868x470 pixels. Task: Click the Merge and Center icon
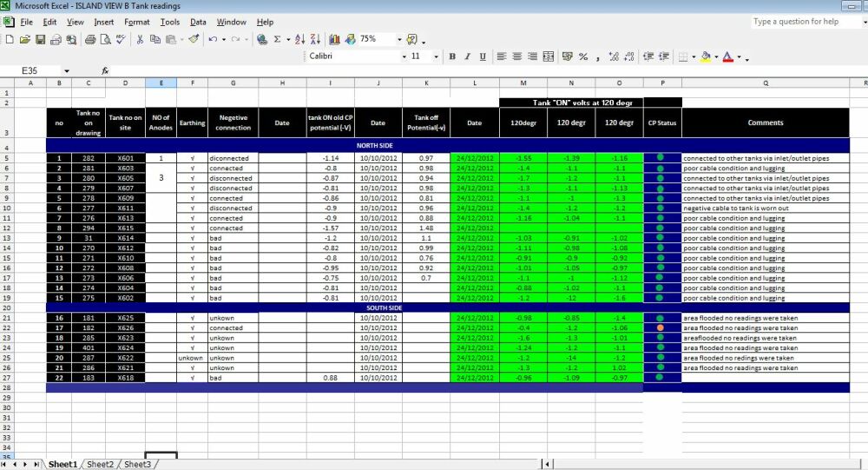tap(548, 56)
